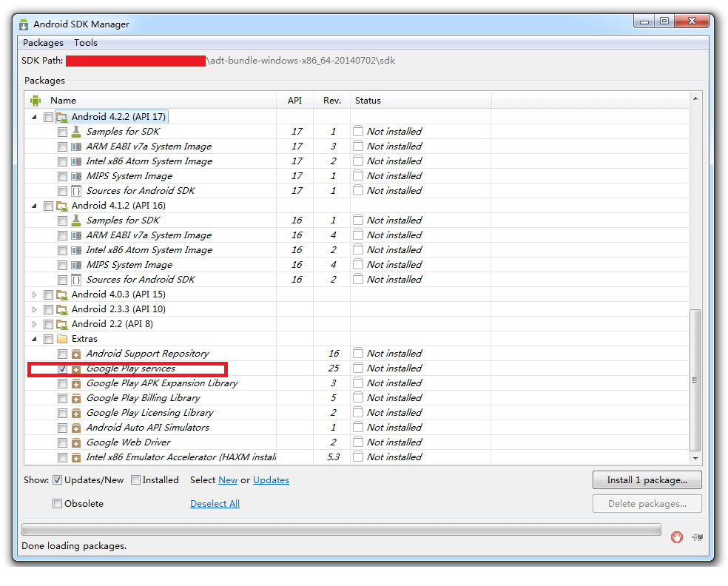Click the Deselect All link

tap(215, 503)
